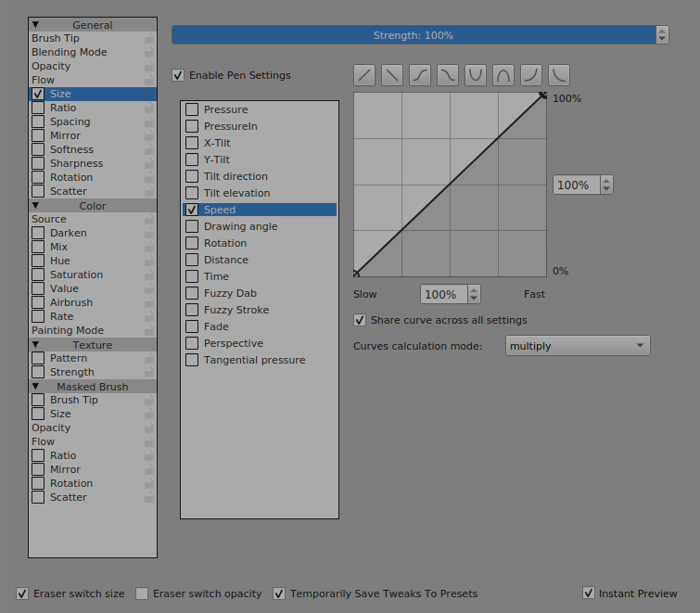Open the Curves calculation mode dropdown
Viewport: 700px width, 613px height.
pyautogui.click(x=578, y=346)
